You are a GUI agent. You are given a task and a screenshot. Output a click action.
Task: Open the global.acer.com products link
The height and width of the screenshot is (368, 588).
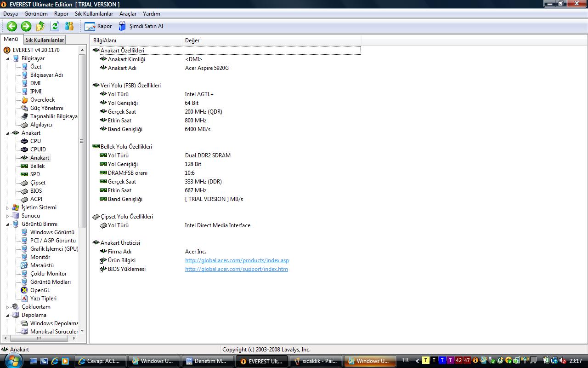click(237, 260)
